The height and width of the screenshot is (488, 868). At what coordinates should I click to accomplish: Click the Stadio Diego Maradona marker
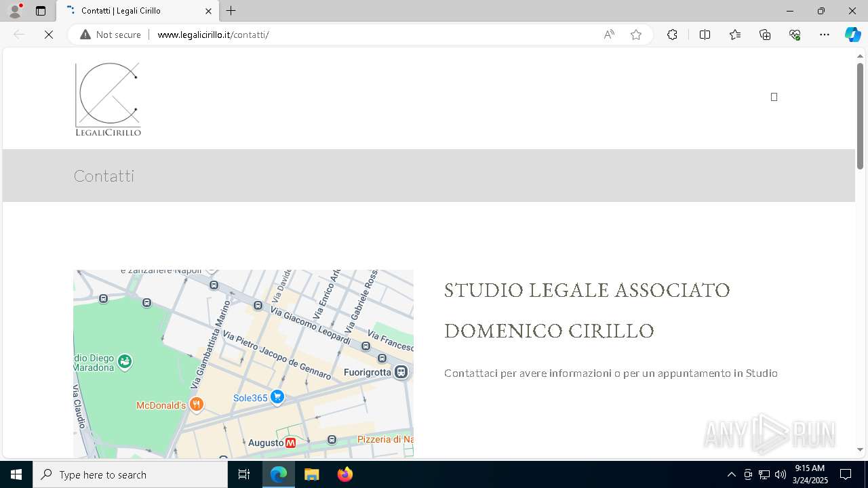pyautogui.click(x=125, y=361)
